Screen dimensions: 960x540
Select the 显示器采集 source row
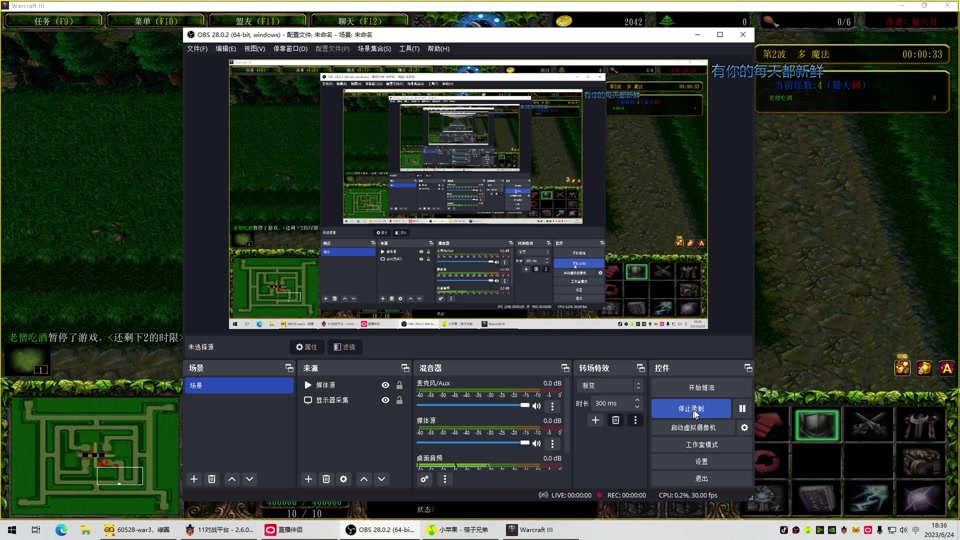click(354, 400)
